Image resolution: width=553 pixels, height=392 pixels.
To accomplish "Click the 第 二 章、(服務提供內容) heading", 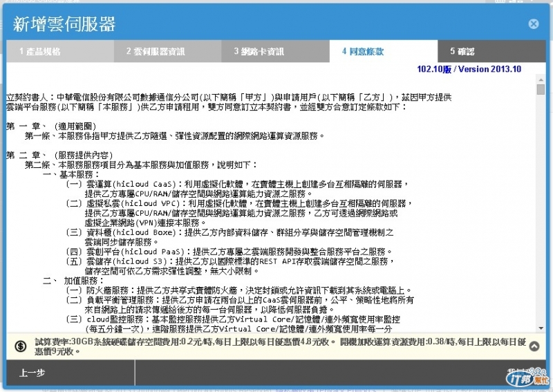I will click(59, 155).
